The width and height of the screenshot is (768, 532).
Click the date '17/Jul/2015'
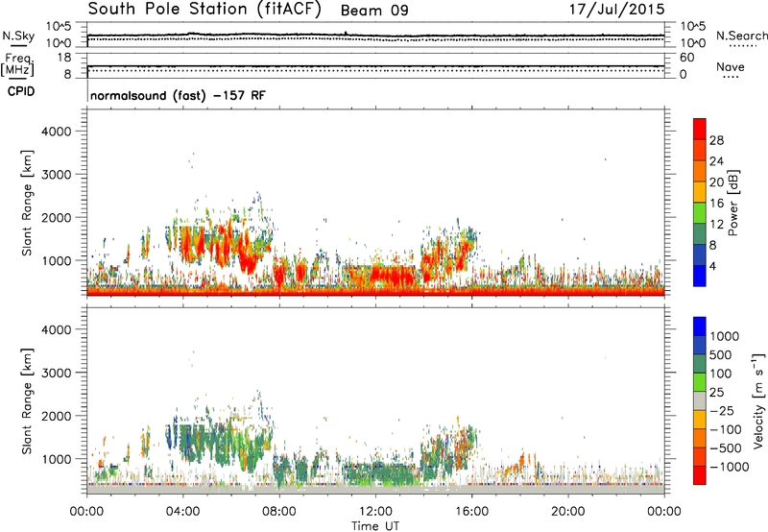coord(616,10)
